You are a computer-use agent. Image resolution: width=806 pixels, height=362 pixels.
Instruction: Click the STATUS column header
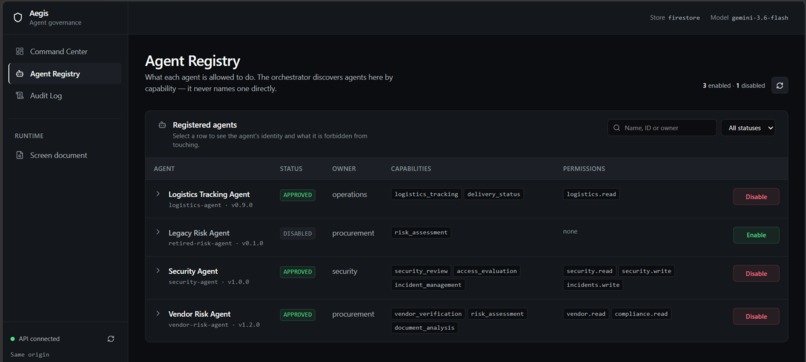coord(291,169)
